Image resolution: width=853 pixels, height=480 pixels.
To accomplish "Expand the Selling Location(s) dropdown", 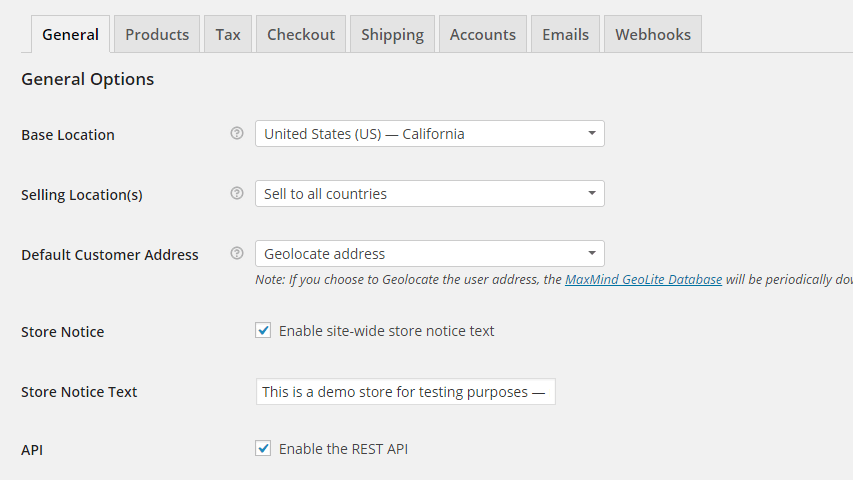I will (429, 194).
